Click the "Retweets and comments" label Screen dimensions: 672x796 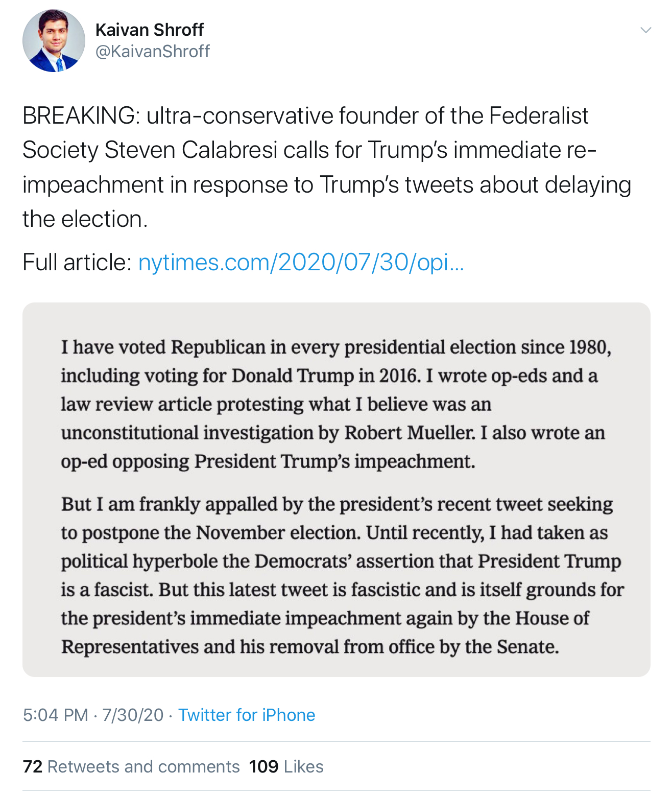point(143,766)
